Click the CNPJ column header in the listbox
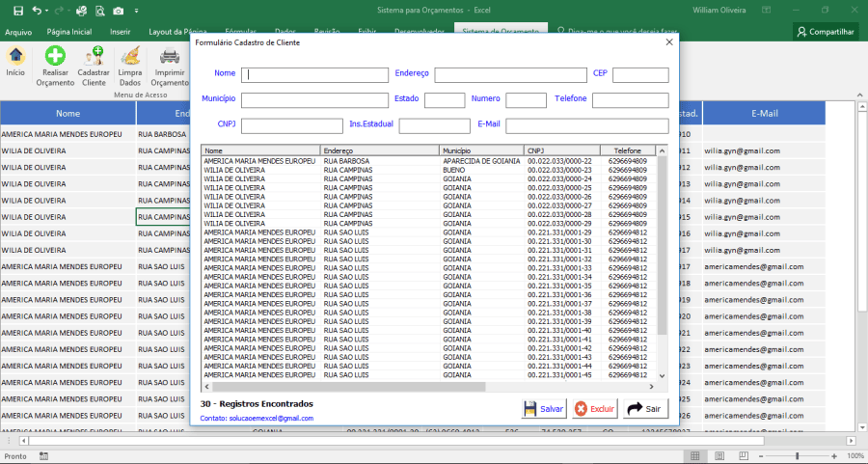Viewport: 868px width, 464px height. tap(562, 150)
